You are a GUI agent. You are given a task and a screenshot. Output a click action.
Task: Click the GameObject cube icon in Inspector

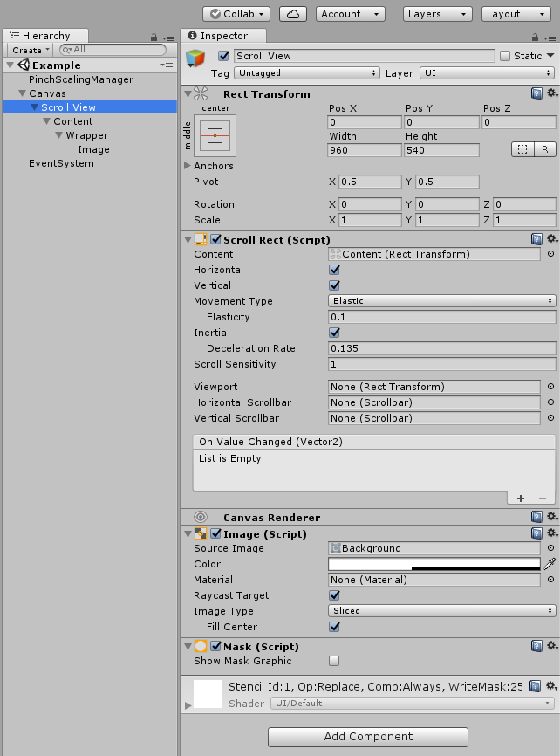point(195,58)
